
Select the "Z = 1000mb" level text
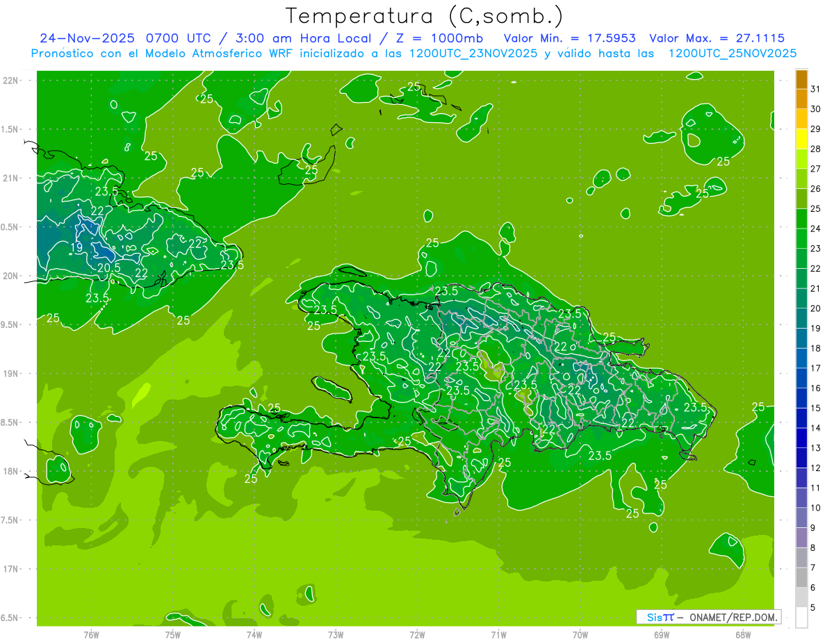(x=441, y=38)
